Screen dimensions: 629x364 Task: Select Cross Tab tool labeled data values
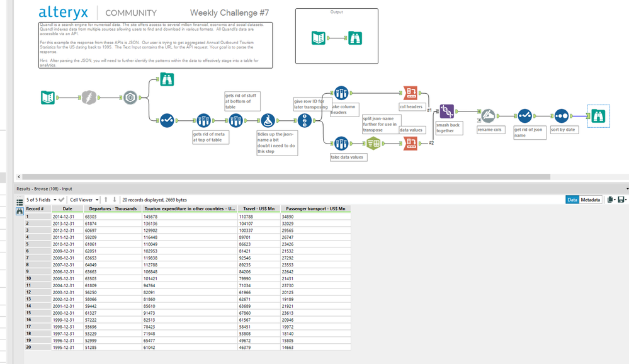tap(411, 144)
